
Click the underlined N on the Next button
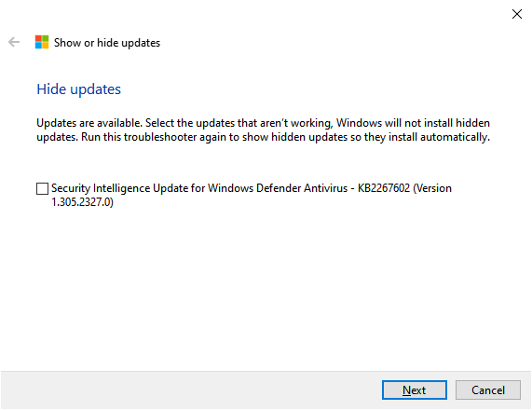tap(406, 390)
